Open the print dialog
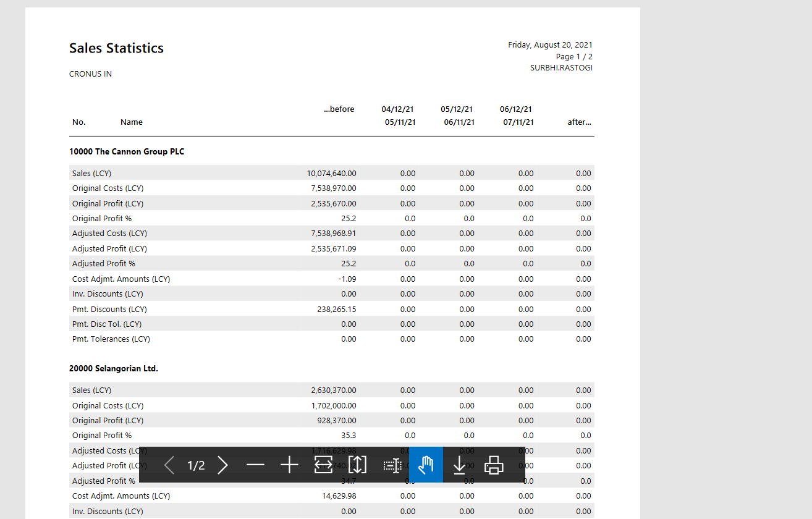 (x=493, y=465)
